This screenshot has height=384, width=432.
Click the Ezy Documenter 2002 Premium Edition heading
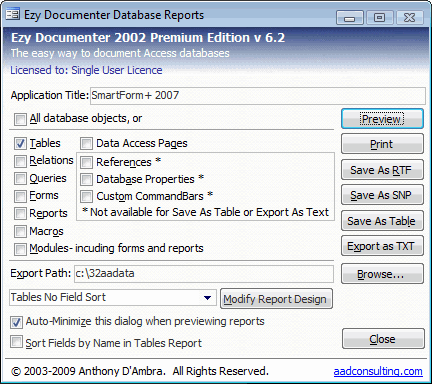[x=148, y=37]
